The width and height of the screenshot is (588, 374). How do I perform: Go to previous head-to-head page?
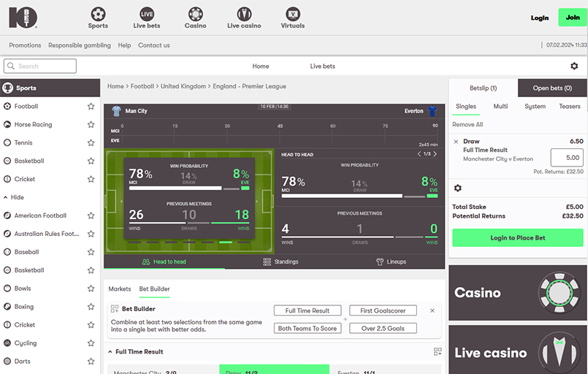419,154
